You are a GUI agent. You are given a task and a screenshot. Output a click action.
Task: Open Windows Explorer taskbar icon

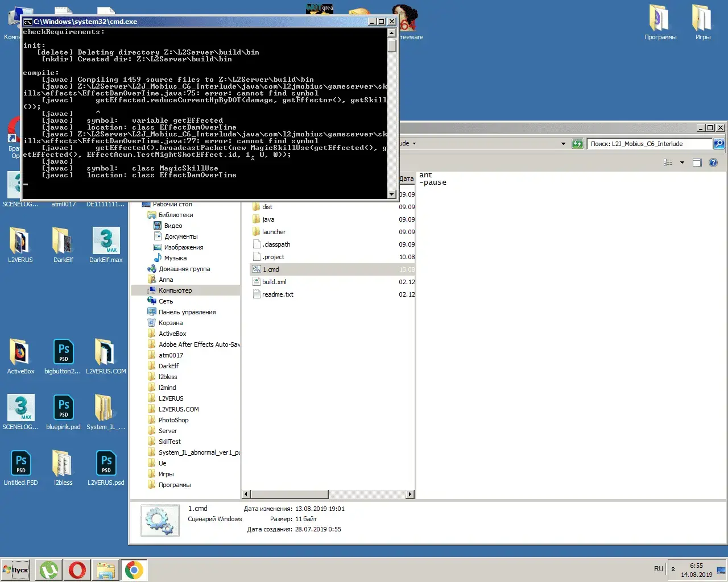[x=106, y=570]
